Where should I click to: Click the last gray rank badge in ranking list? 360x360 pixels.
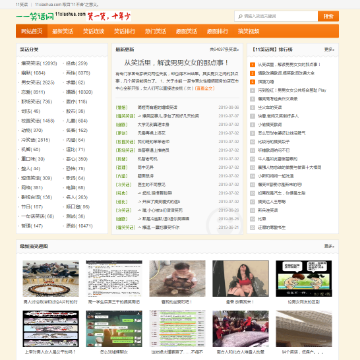(252, 228)
